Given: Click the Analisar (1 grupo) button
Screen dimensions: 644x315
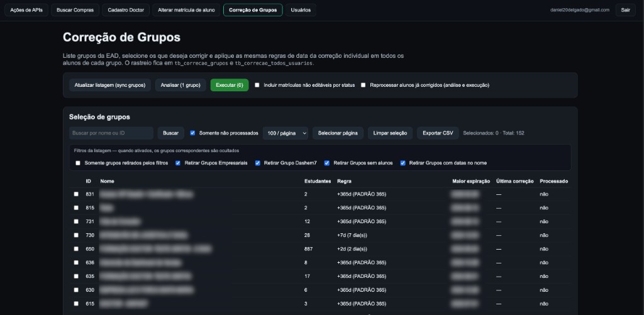Looking at the screenshot, I should (x=180, y=85).
